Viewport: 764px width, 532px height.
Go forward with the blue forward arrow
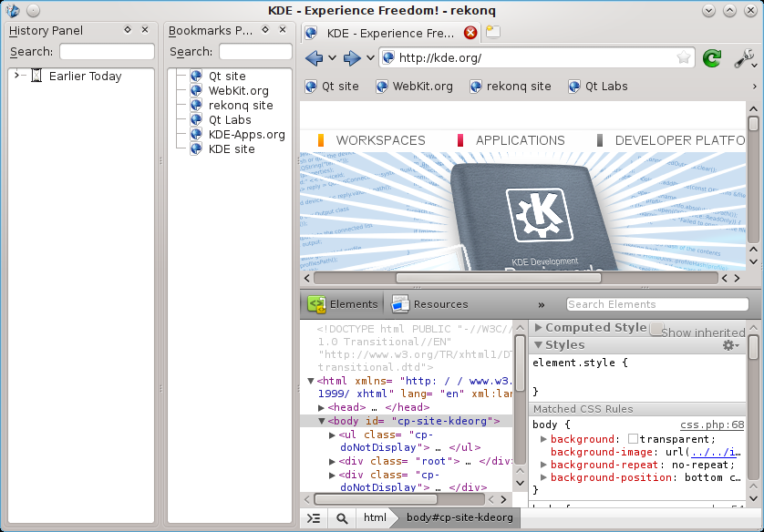point(352,58)
